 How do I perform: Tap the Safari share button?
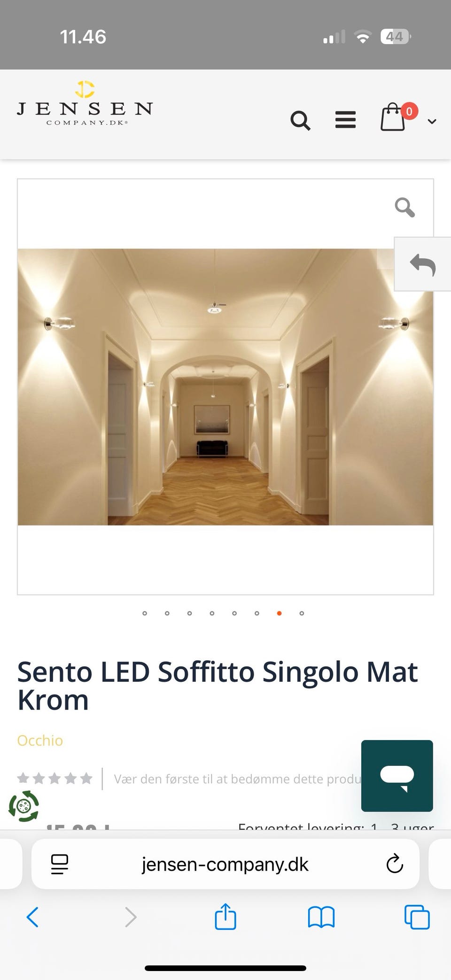tap(225, 916)
